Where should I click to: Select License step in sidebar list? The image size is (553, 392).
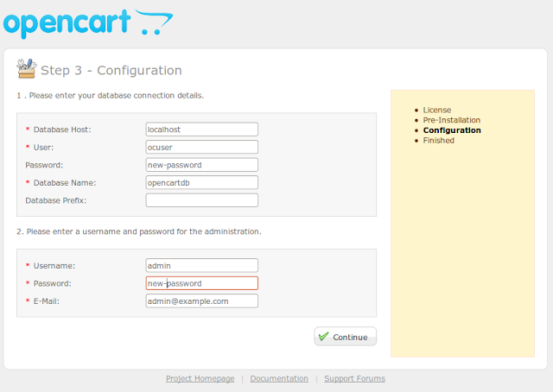click(x=437, y=111)
